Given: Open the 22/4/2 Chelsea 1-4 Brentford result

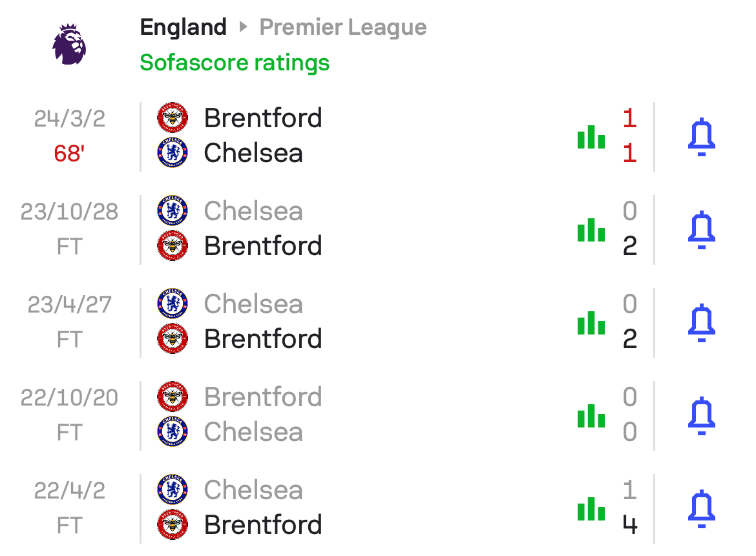Looking at the screenshot, I should (x=397, y=509).
